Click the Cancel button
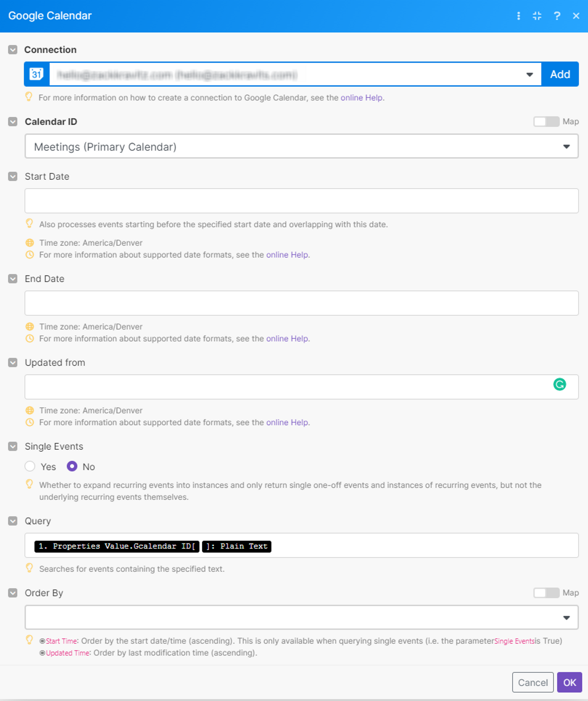Viewport: 588px width, 701px height. click(x=533, y=682)
